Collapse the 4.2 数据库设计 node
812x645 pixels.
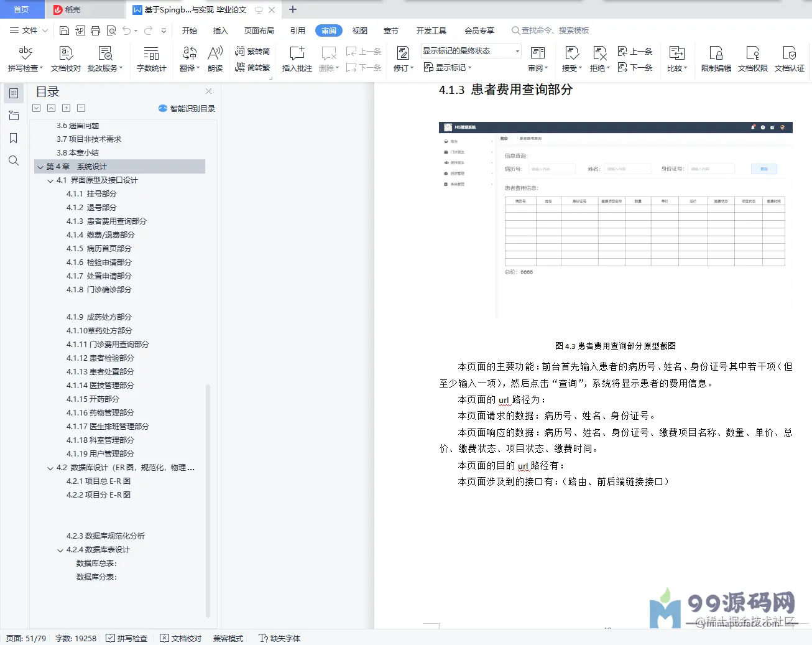pyautogui.click(x=50, y=468)
